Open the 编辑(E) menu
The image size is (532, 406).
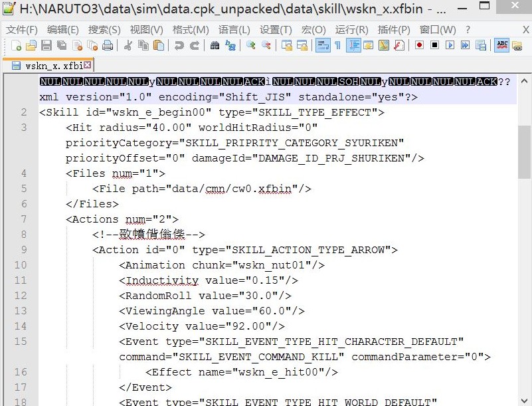pos(63,30)
